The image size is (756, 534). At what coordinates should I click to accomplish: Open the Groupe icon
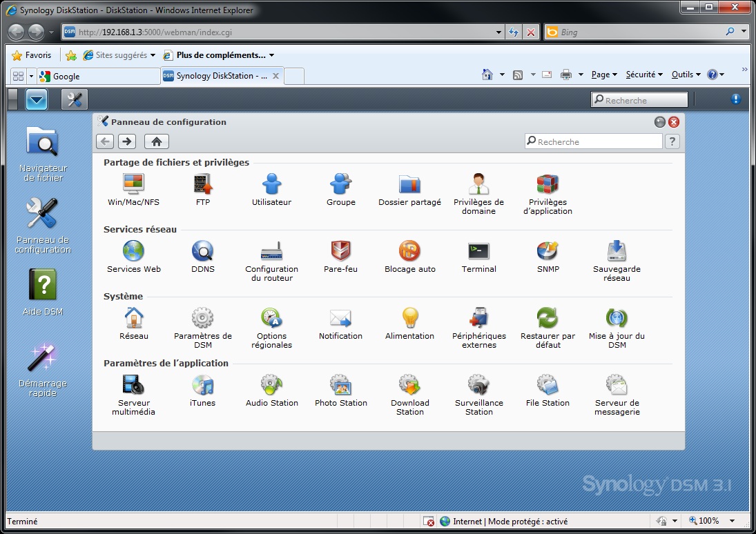(x=341, y=184)
